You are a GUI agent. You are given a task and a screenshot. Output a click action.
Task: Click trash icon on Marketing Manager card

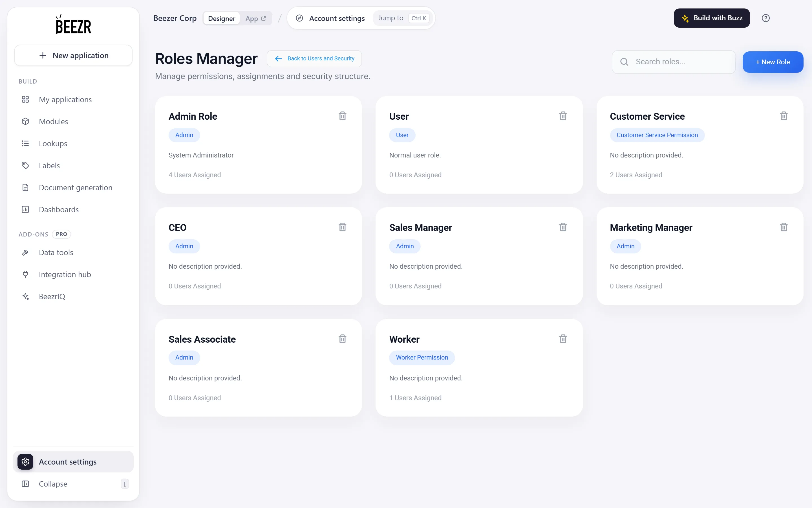(x=784, y=227)
